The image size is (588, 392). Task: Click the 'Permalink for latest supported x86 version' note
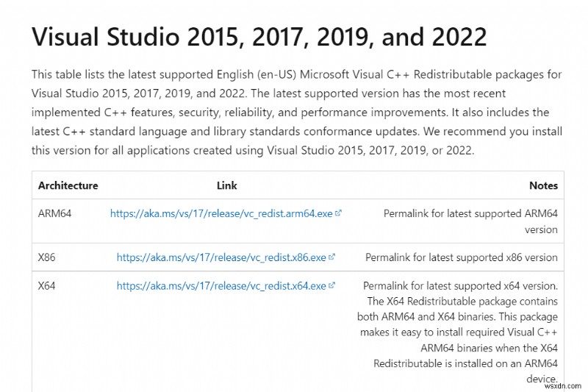pyautogui.click(x=462, y=257)
